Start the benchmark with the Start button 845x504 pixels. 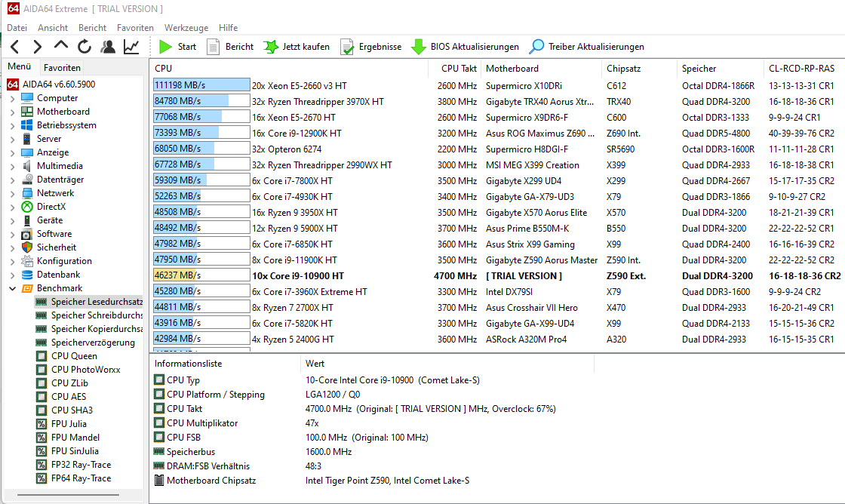coord(177,47)
